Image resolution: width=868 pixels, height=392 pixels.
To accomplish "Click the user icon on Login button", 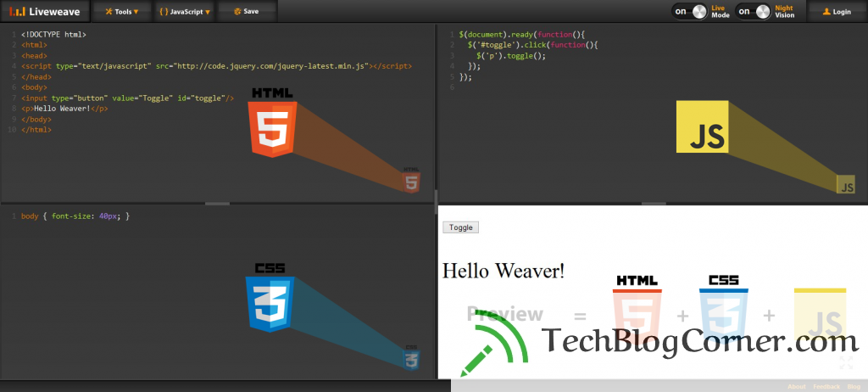I will (x=826, y=11).
